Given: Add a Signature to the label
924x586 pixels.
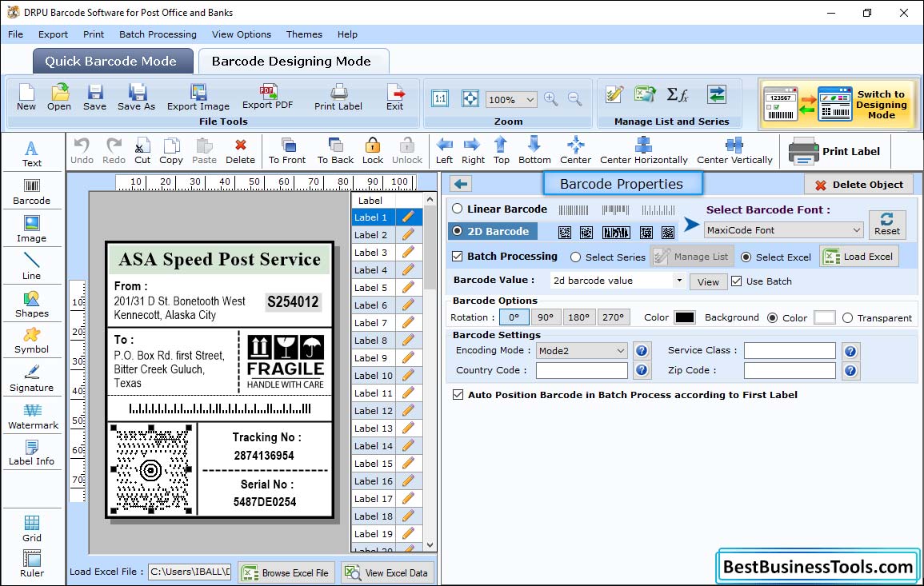Looking at the screenshot, I should click(x=32, y=379).
